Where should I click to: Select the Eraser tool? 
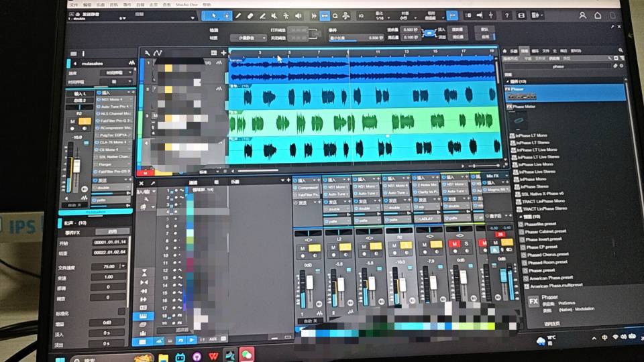click(250, 16)
